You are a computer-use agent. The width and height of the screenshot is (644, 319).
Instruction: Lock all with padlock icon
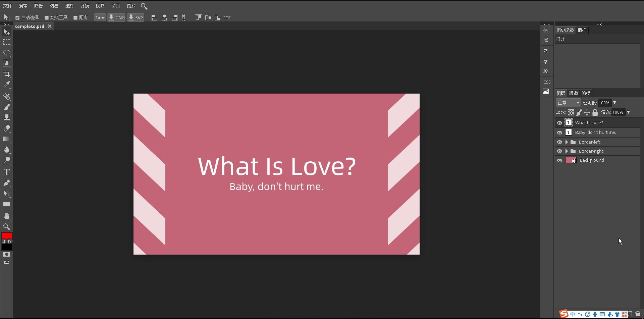(595, 112)
